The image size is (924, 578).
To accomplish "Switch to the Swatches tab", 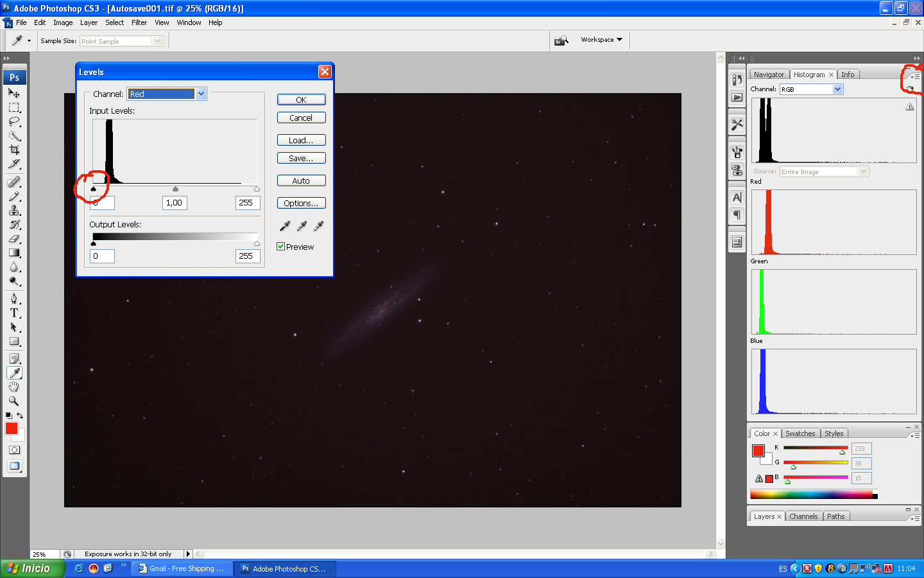I will (800, 433).
